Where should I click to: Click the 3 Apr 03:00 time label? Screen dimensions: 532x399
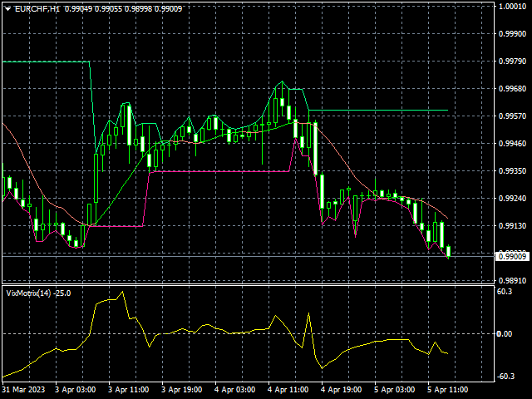point(76,390)
